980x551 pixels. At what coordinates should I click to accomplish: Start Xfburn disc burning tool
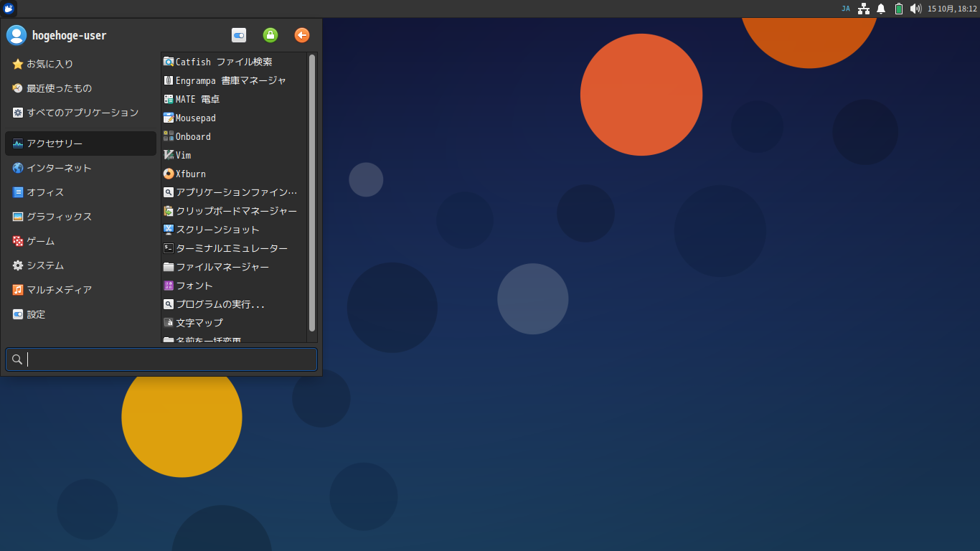tap(190, 174)
